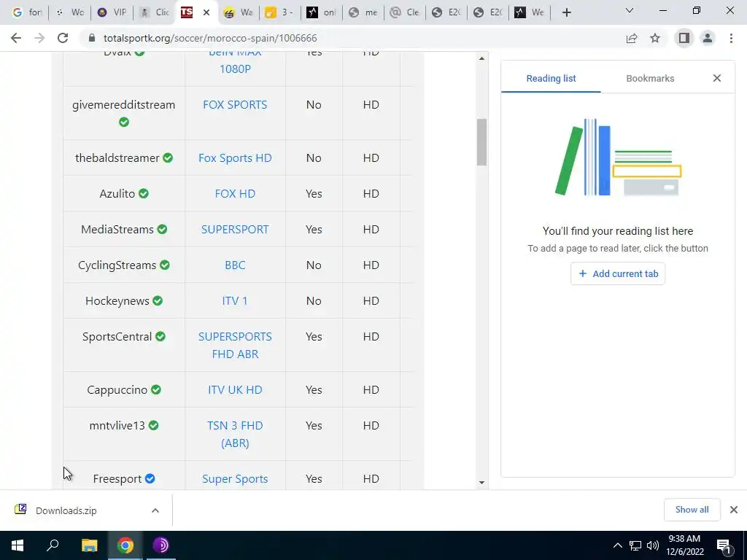Image resolution: width=747 pixels, height=560 pixels.
Task: Switch to the VIP tab
Action: click(112, 13)
